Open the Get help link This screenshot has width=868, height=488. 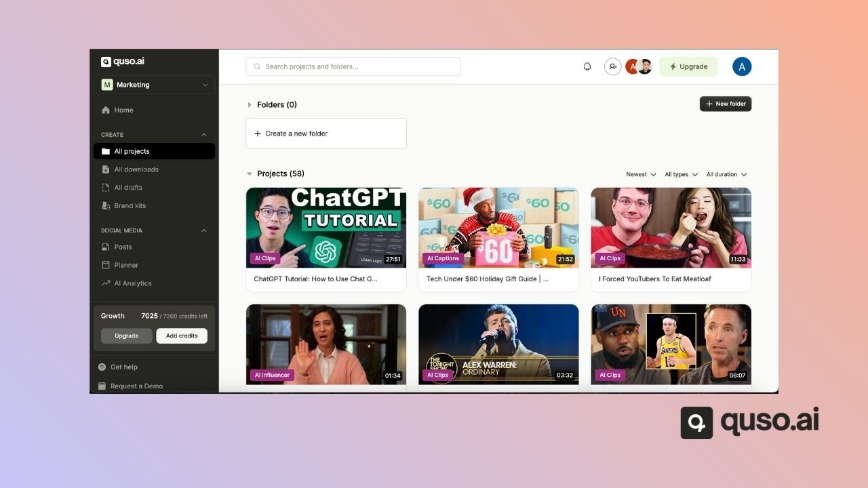coord(123,367)
